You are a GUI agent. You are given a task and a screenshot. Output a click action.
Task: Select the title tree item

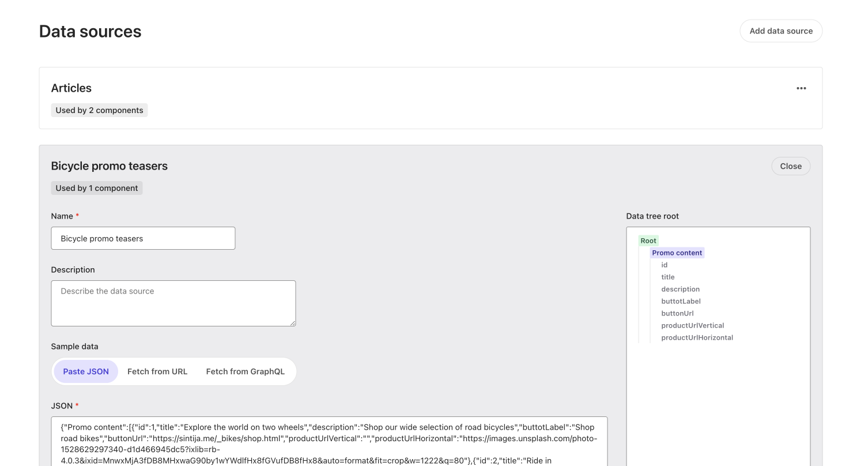click(x=668, y=277)
